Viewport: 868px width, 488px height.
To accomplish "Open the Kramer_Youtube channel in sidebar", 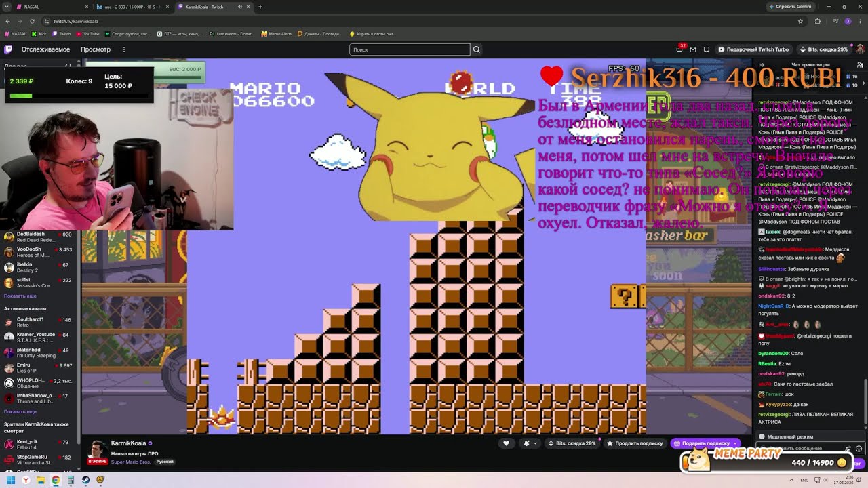I will tap(39, 338).
